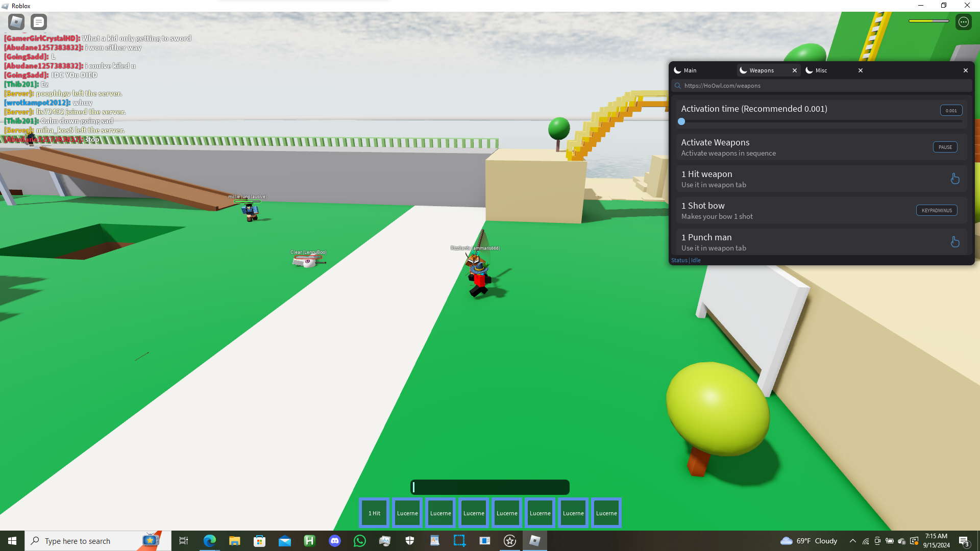Close the HoOwl script panel
Screen dimensions: 980x551
point(966,70)
